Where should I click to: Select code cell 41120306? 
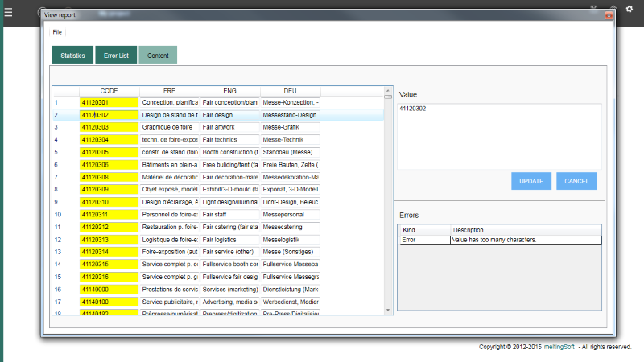click(109, 165)
